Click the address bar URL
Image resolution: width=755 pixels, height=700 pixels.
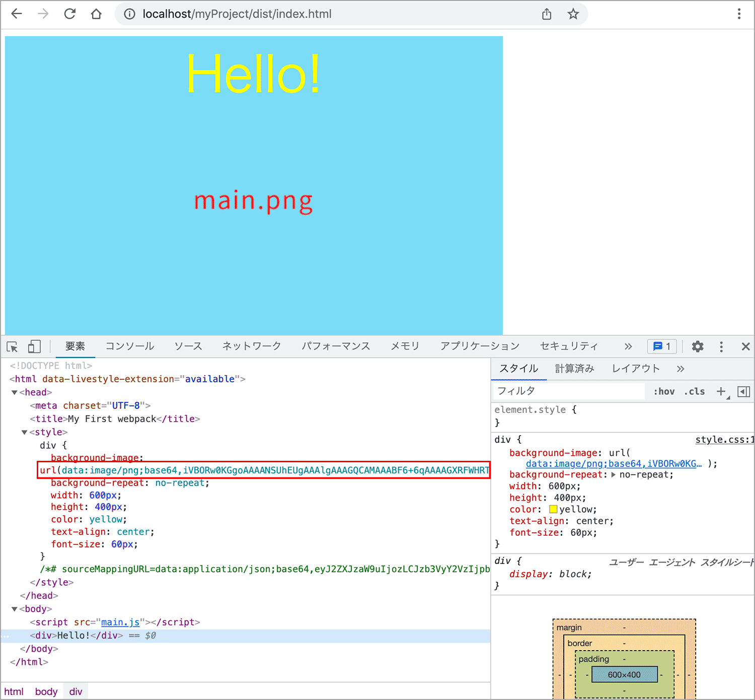tap(237, 14)
